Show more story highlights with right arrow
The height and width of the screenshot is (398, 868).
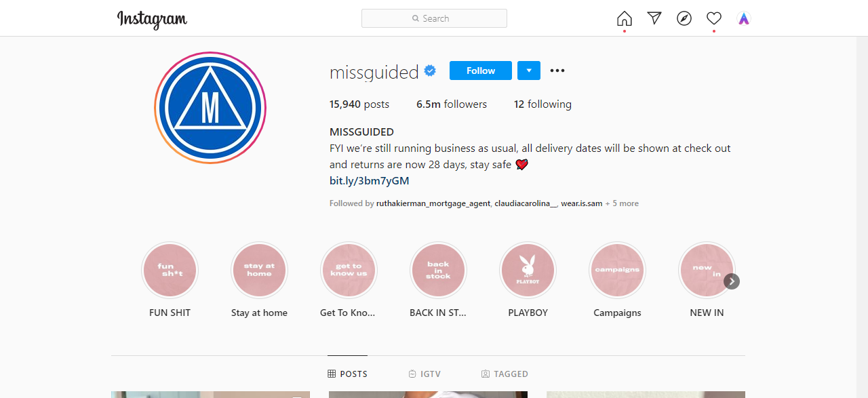[732, 281]
